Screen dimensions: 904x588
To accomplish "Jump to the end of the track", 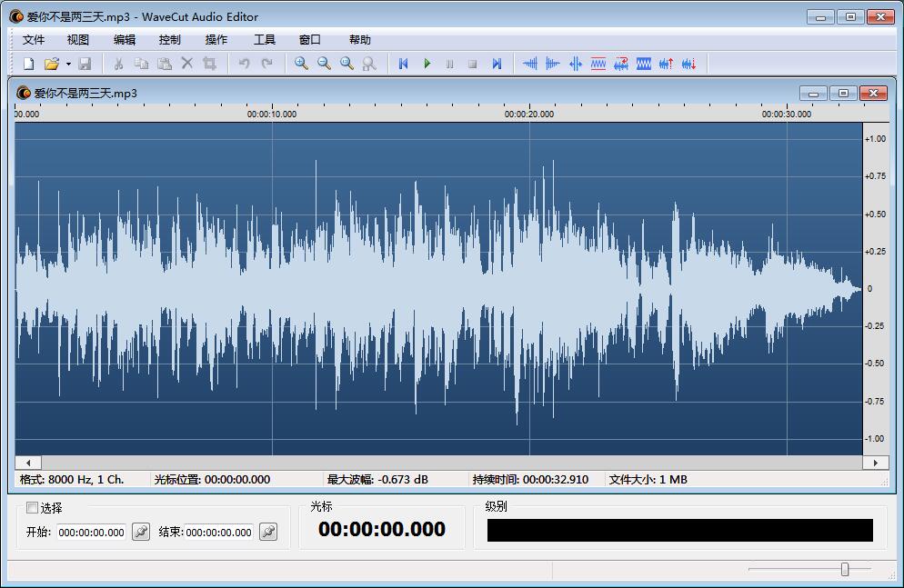I will [x=497, y=64].
